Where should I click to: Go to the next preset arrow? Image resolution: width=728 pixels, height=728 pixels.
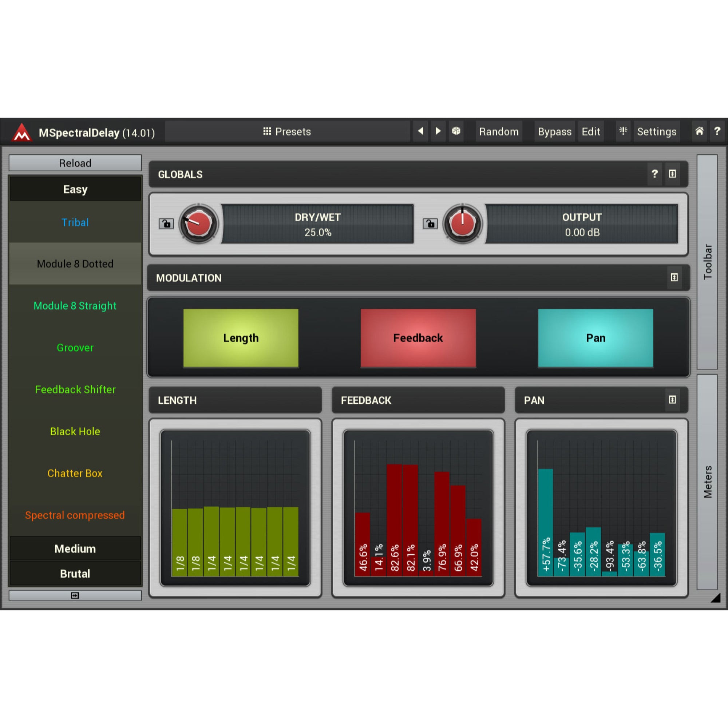pyautogui.click(x=438, y=131)
